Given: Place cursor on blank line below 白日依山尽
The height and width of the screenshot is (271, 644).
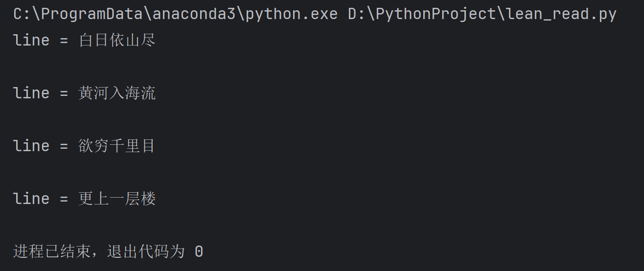Looking at the screenshot, I should click(322, 67).
